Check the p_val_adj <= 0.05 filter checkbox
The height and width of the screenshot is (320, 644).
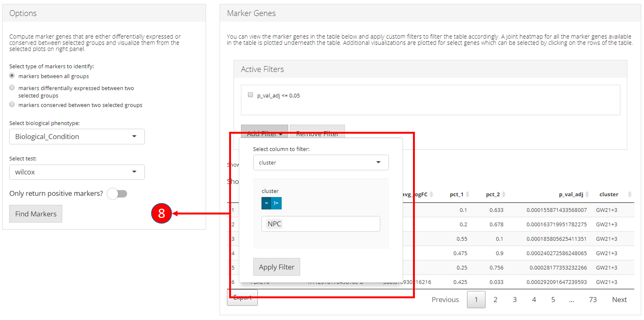[x=250, y=95]
